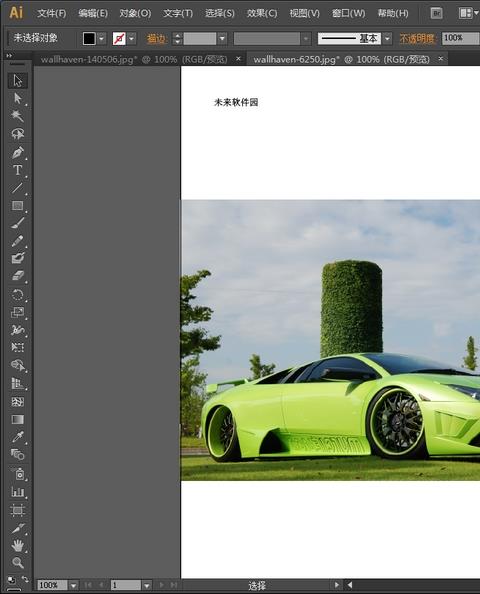The width and height of the screenshot is (480, 594).
Task: Expand the fill color dropdown arrow
Action: point(102,38)
